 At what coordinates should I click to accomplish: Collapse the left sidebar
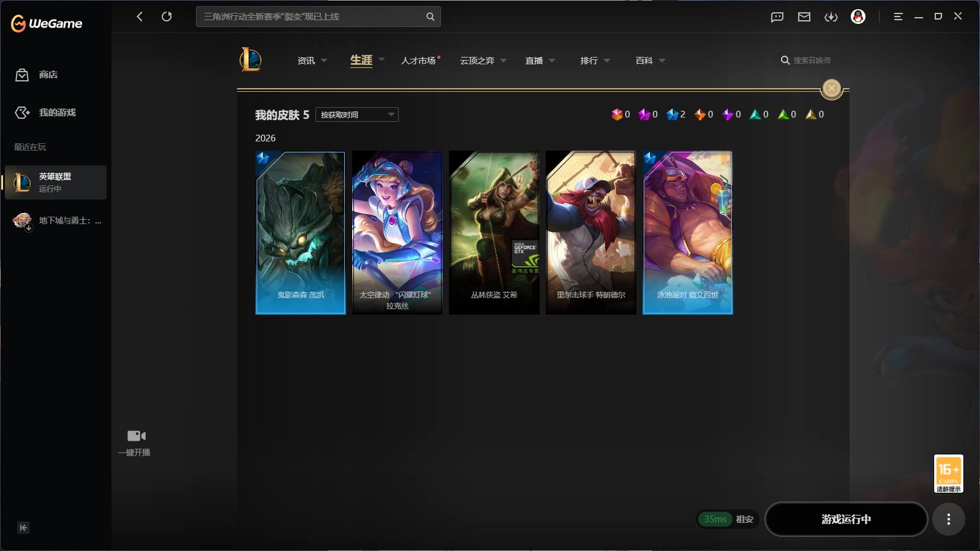[x=23, y=528]
